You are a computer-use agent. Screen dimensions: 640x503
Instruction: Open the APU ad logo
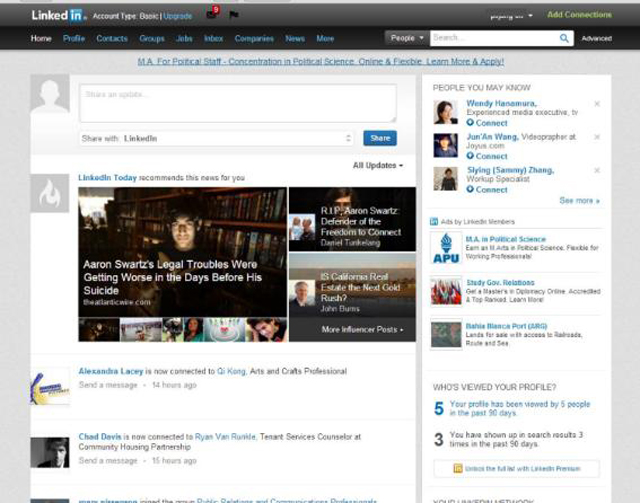pos(446,248)
